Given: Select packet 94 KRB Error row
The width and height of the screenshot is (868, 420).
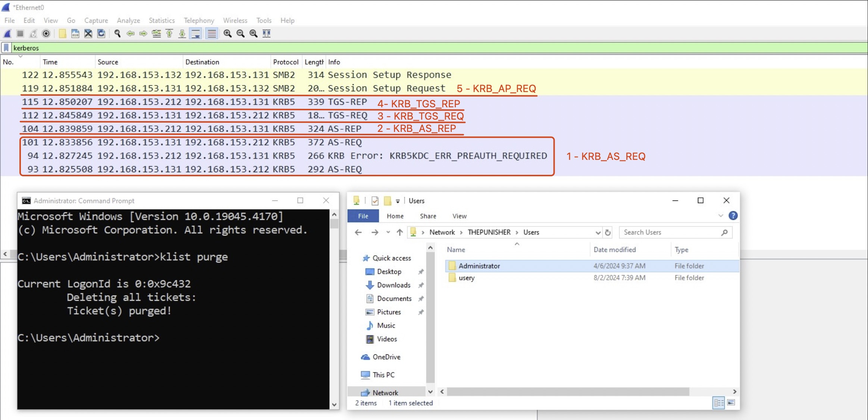Looking at the screenshot, I should tap(433, 156).
